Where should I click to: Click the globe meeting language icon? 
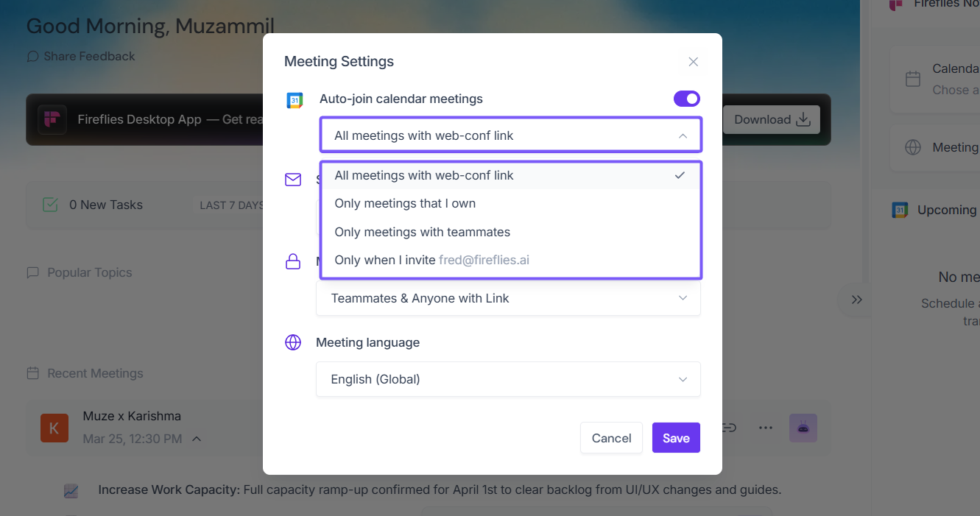point(293,342)
